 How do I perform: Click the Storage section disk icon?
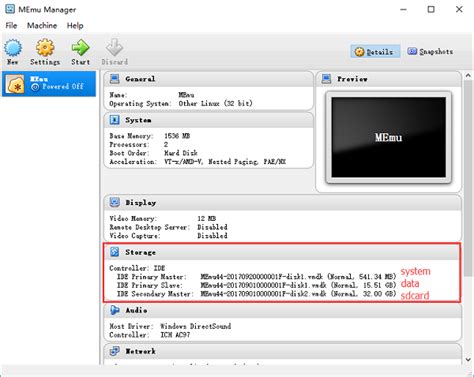click(114, 252)
